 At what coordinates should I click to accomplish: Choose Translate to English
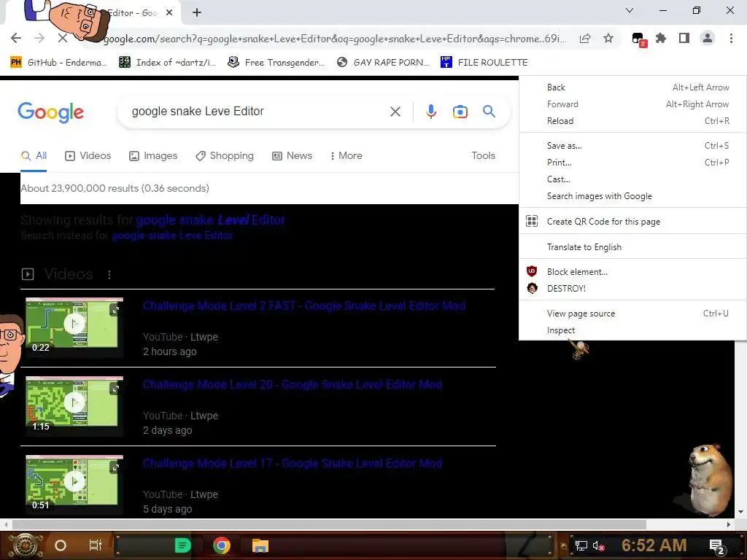632,247
